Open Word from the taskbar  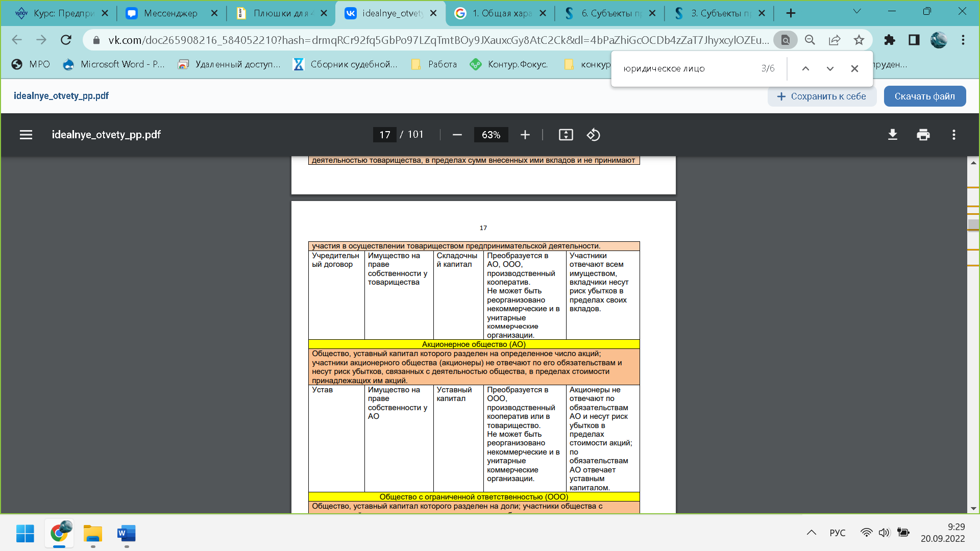(127, 534)
